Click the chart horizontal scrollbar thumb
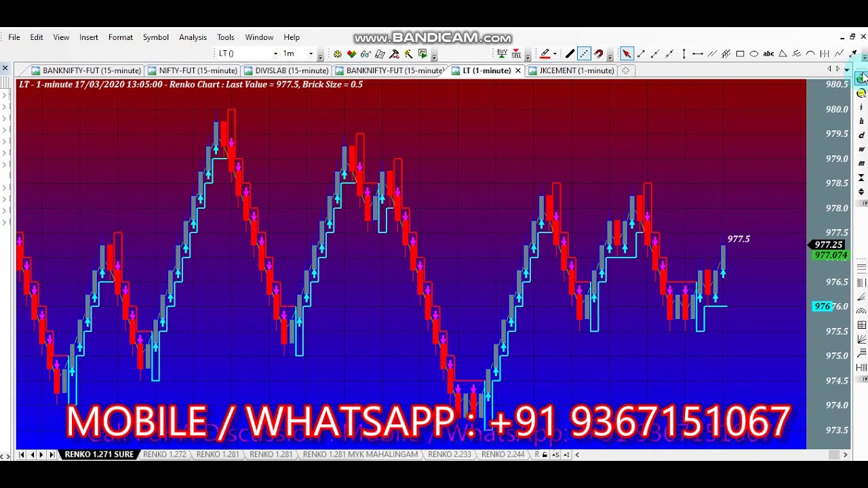This screenshot has height=488, width=868. pos(834,455)
